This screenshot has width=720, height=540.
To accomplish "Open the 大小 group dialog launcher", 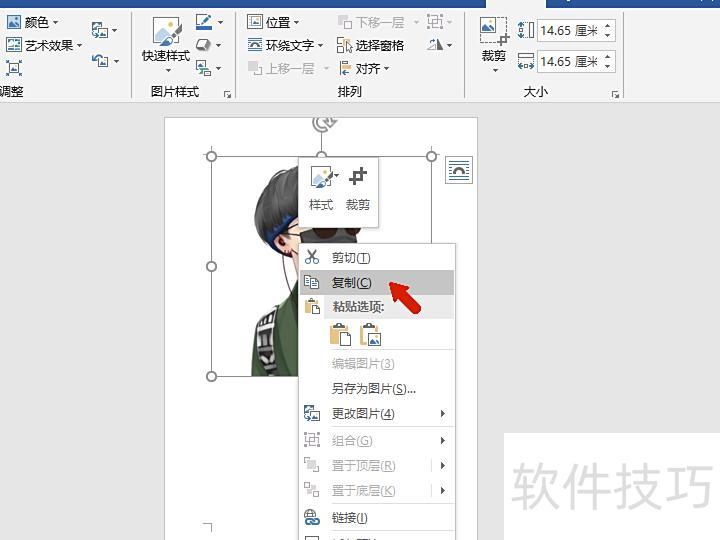I will click(x=615, y=94).
